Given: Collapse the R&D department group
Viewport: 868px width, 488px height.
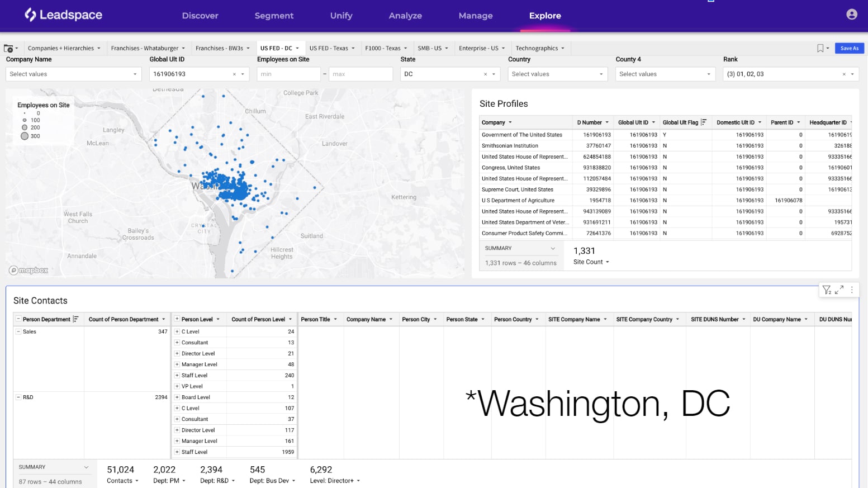Looking at the screenshot, I should tap(18, 397).
